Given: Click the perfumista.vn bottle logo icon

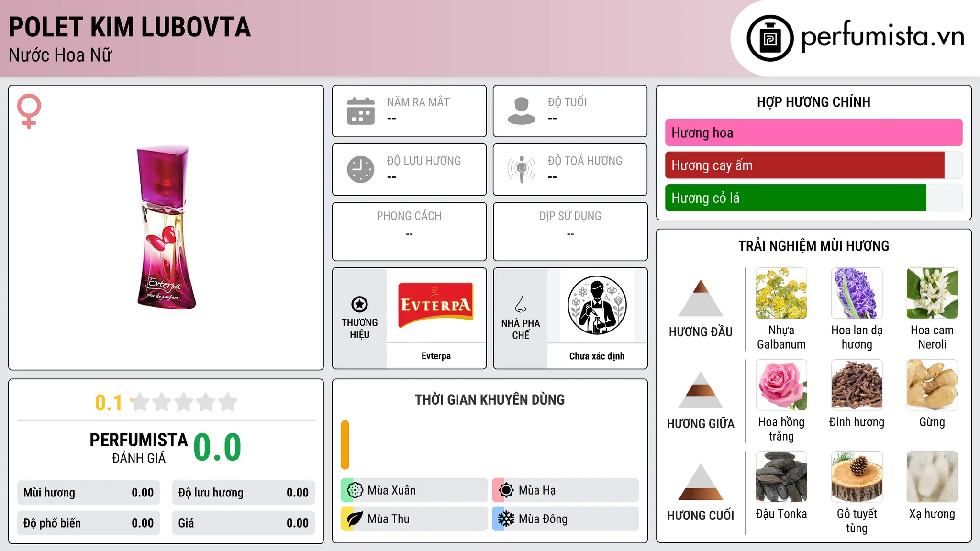Looking at the screenshot, I should pyautogui.click(x=770, y=38).
